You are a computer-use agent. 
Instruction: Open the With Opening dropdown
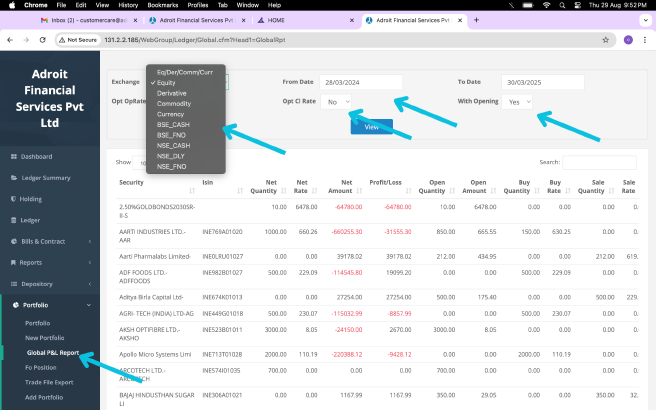point(518,102)
